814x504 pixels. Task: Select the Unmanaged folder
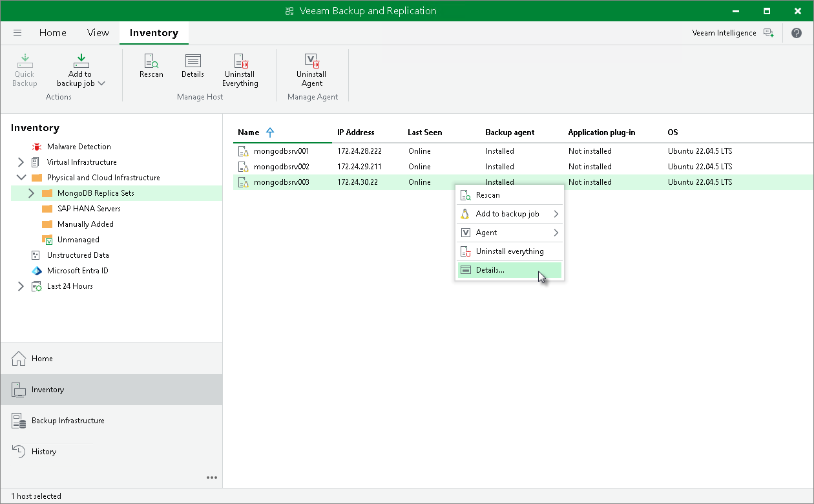click(78, 240)
